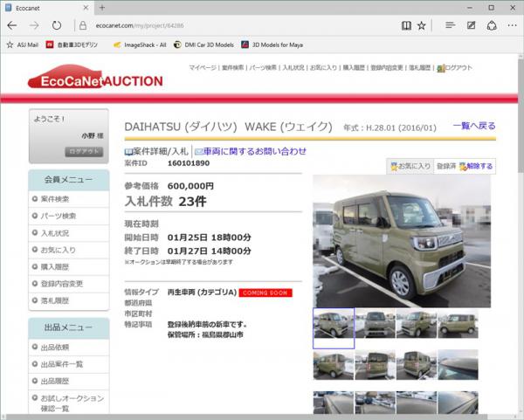The height and width of the screenshot is (420, 524).
Task: Open 購入履歴 in top navigation
Action: (354, 68)
